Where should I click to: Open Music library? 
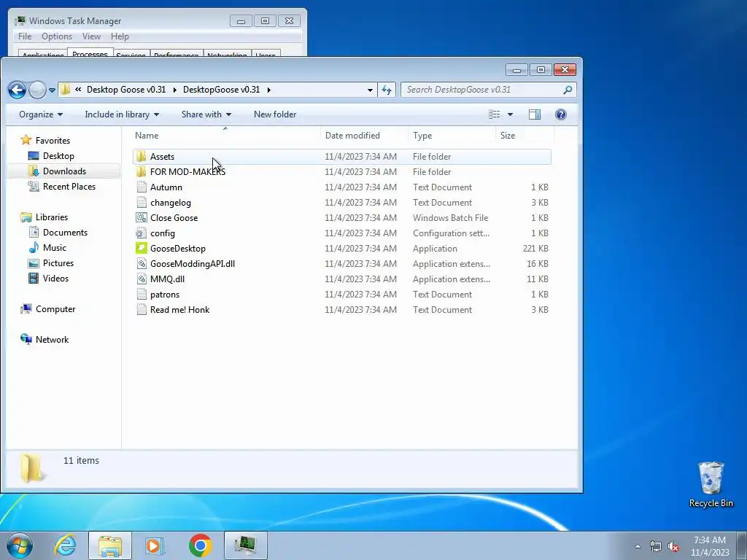pyautogui.click(x=54, y=248)
